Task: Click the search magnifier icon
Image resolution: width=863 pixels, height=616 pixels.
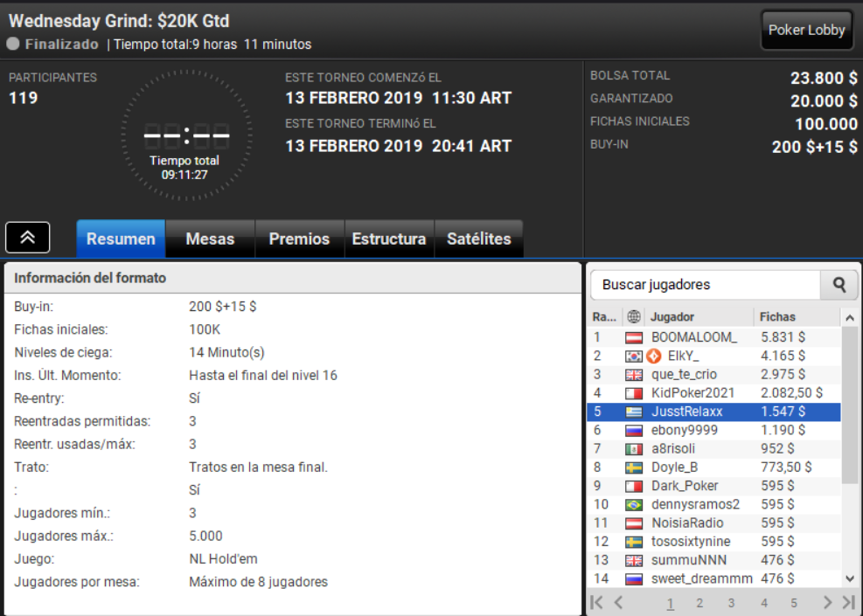Action: [839, 284]
